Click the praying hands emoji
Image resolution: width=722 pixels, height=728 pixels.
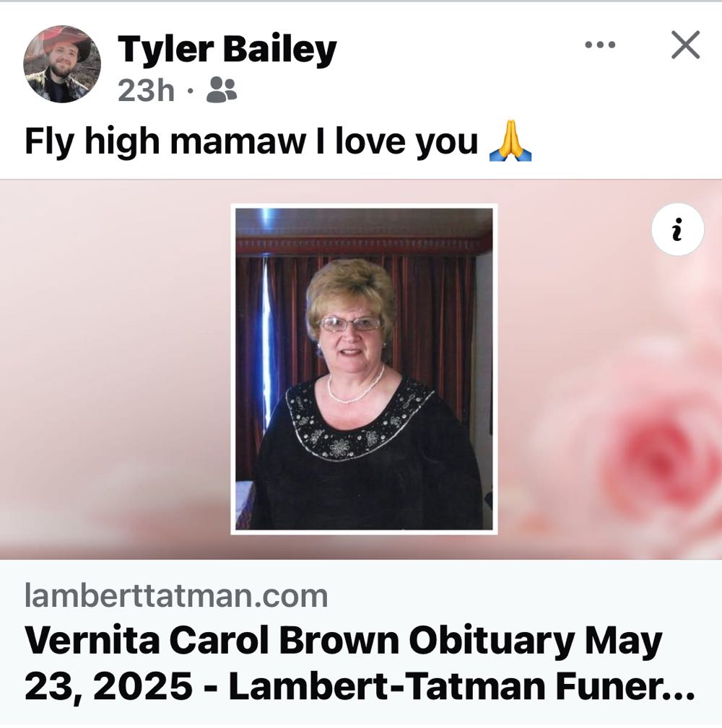pos(510,141)
